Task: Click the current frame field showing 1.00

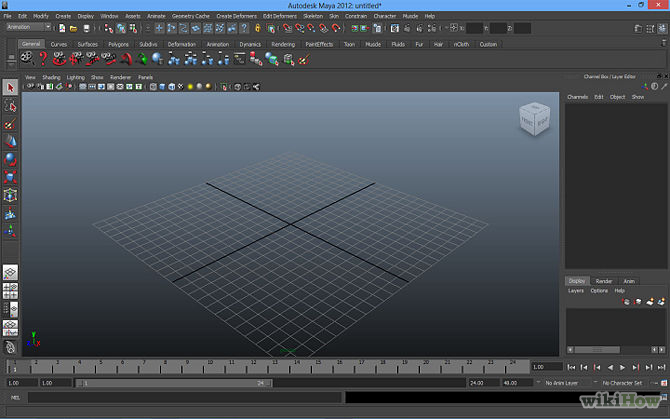Action: coord(547,367)
